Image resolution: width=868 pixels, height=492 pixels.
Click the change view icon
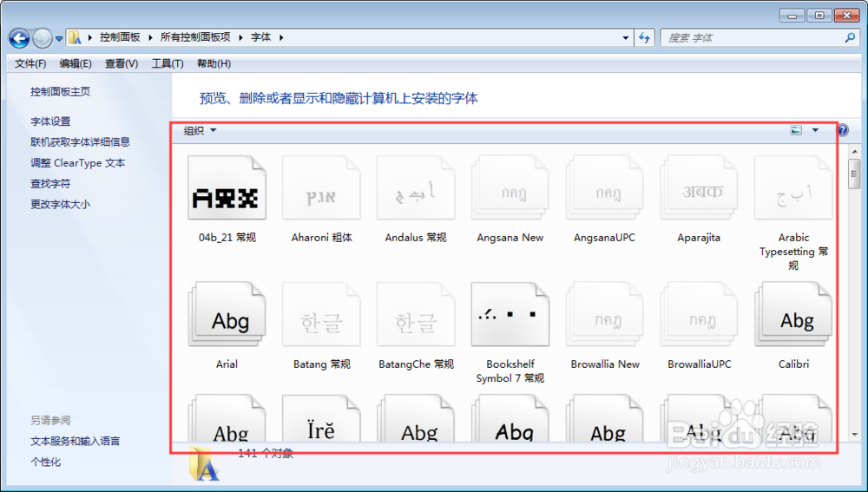[x=796, y=130]
